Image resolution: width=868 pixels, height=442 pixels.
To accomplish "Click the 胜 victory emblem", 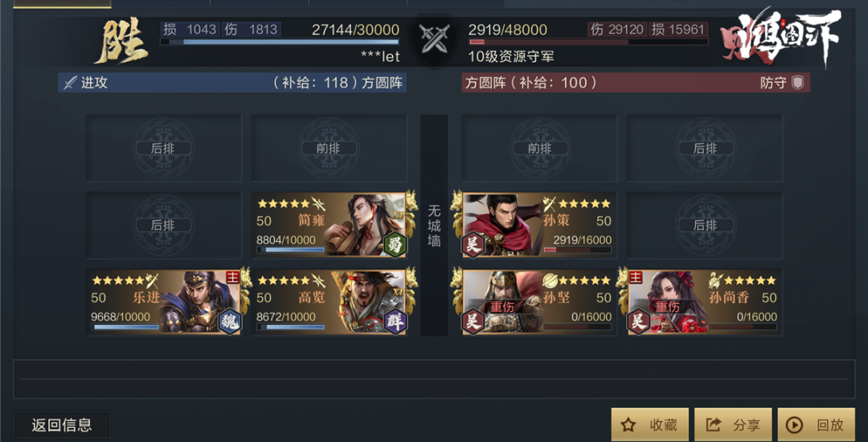I will pyautogui.click(x=121, y=43).
